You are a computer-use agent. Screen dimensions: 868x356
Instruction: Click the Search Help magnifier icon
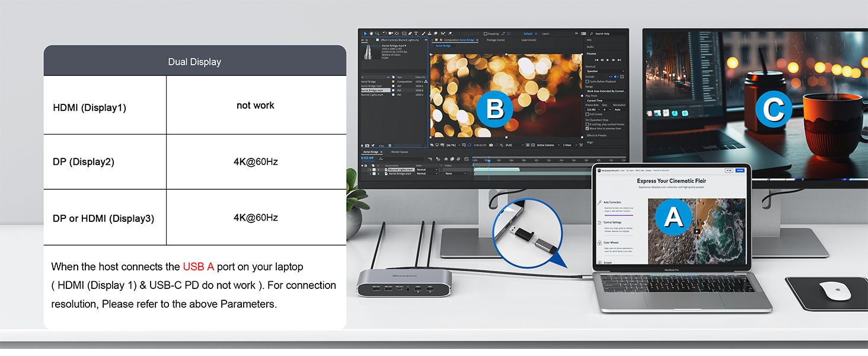pos(592,34)
